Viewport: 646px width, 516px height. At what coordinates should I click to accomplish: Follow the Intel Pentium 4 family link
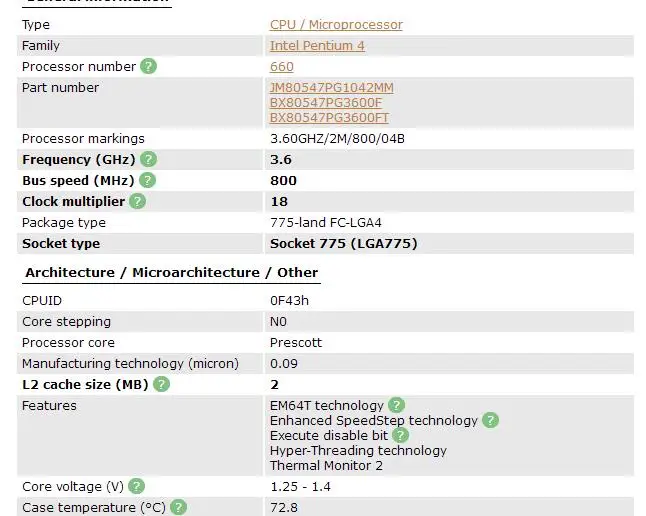coord(317,46)
